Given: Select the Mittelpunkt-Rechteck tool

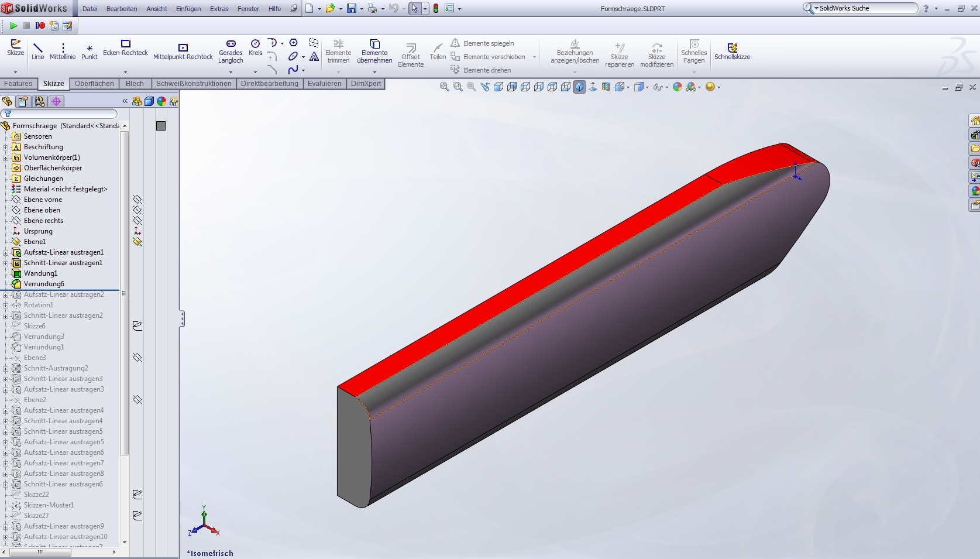Looking at the screenshot, I should tap(183, 52).
